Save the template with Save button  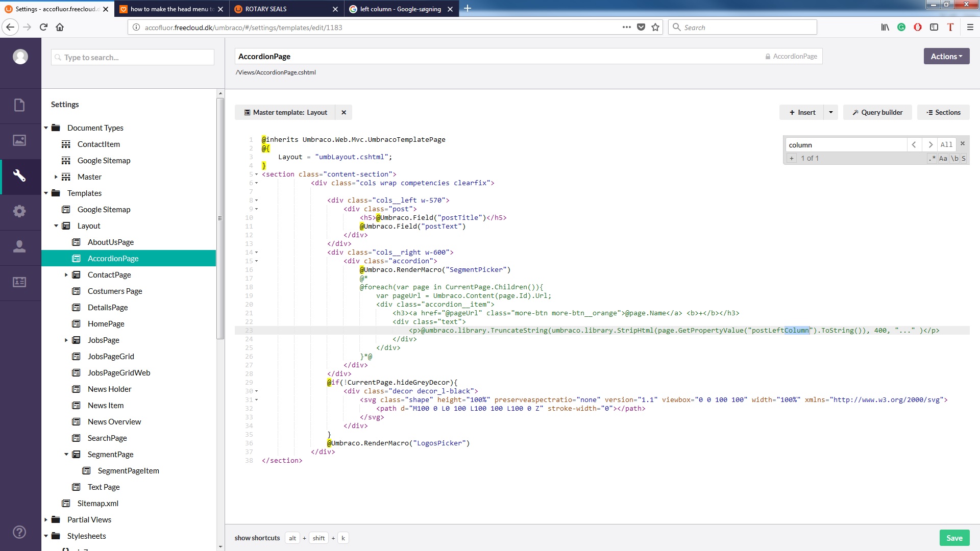pyautogui.click(x=954, y=538)
